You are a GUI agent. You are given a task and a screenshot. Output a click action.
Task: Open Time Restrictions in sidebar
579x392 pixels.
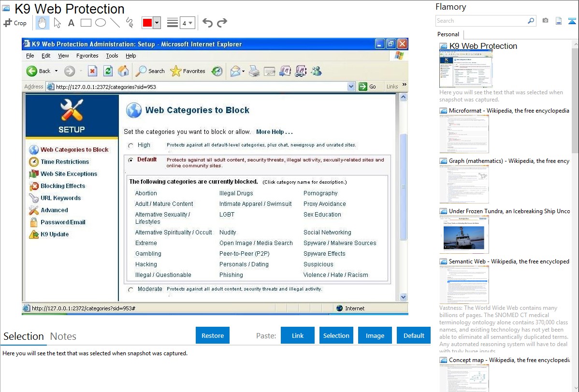point(65,162)
